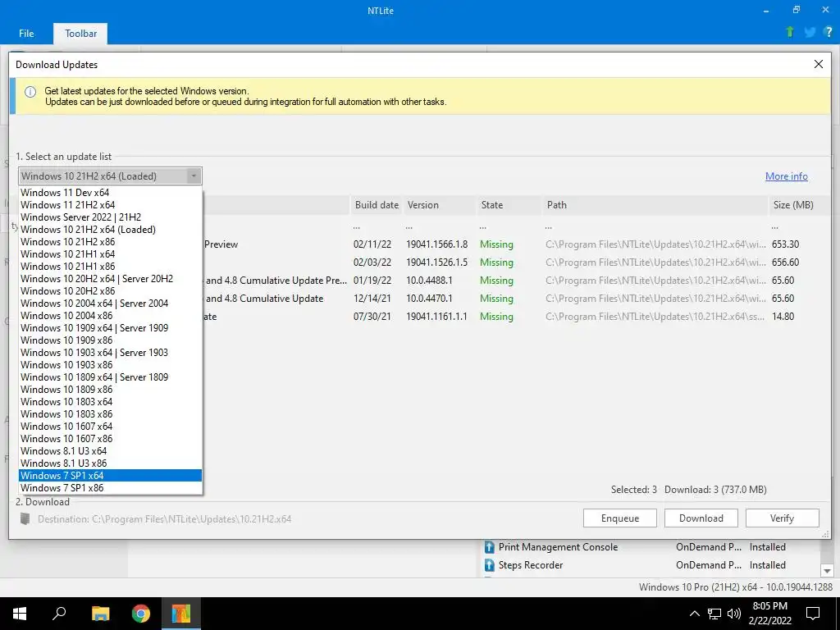
Task: Open the notification center icon
Action: point(813,614)
